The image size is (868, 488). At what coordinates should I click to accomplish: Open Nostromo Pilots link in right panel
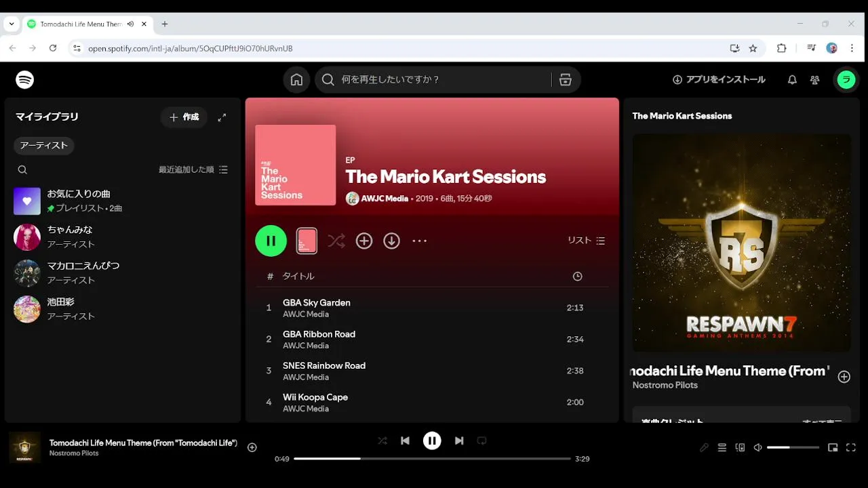point(665,385)
